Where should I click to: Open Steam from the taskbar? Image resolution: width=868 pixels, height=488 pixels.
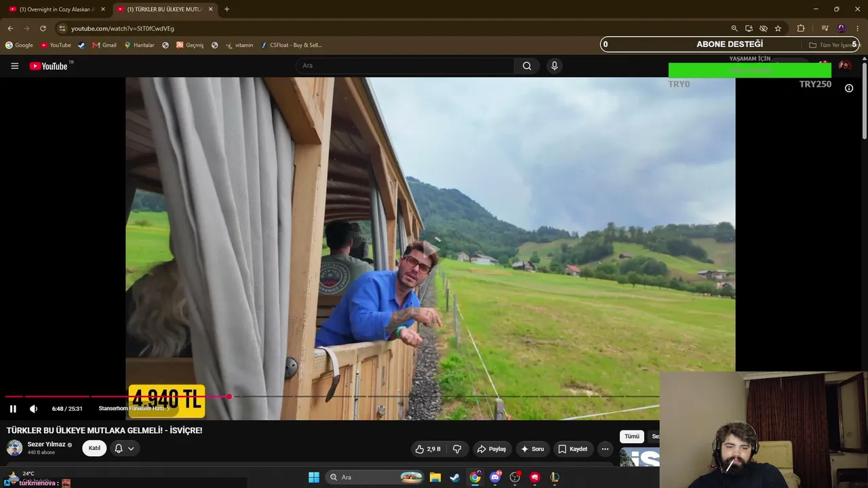click(x=455, y=477)
